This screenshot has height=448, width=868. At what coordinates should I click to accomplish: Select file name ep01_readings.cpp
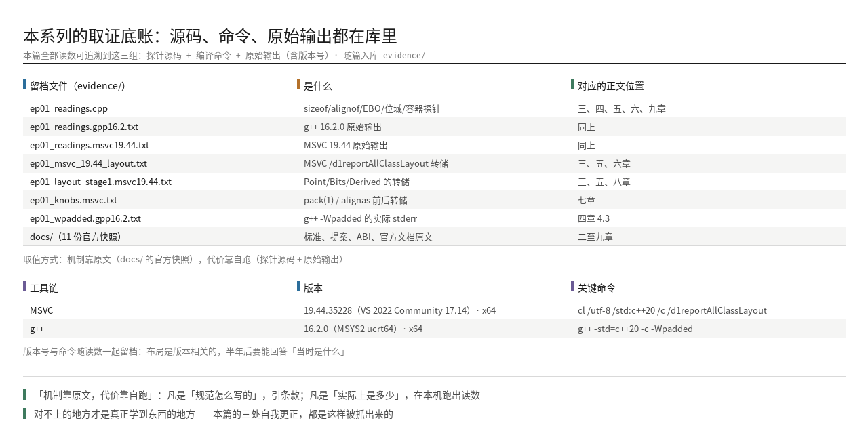pos(68,108)
